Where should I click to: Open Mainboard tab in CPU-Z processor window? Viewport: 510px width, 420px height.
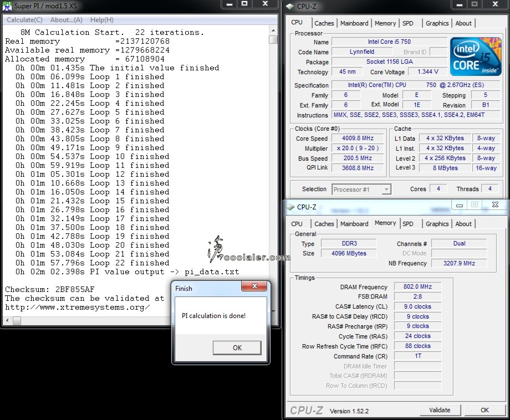[x=354, y=23]
